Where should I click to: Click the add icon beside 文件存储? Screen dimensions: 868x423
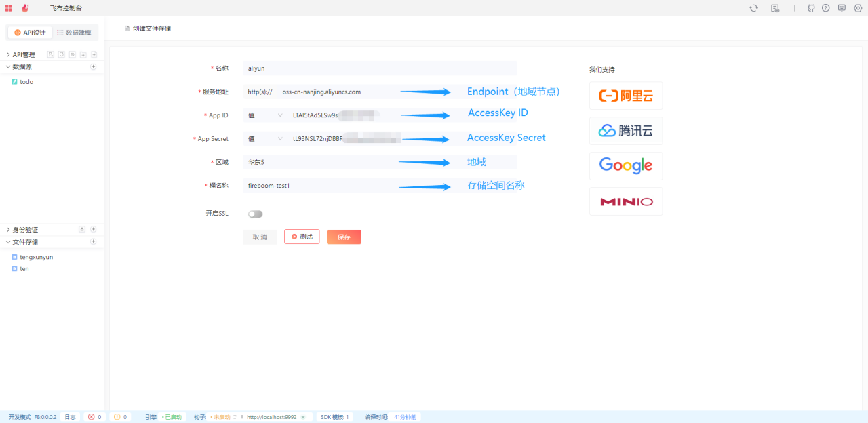tap(94, 242)
